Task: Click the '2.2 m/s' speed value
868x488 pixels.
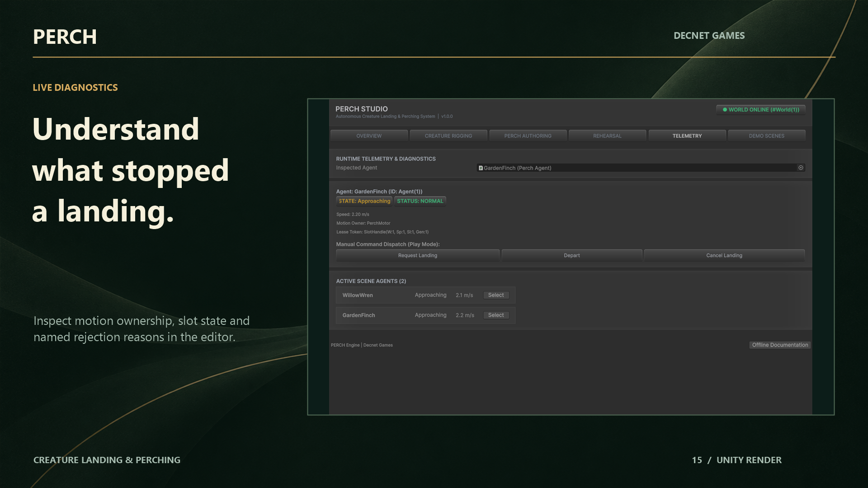Action: pyautogui.click(x=465, y=315)
